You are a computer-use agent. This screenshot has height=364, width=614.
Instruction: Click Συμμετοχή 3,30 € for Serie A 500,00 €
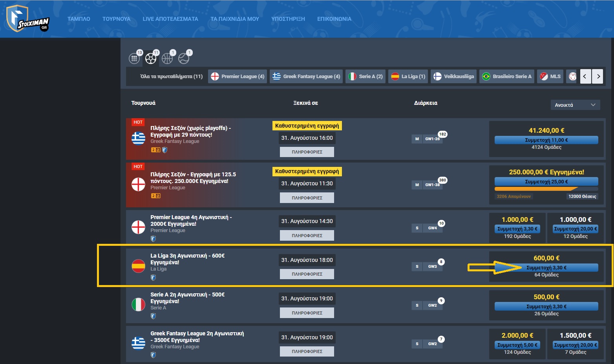[546, 306]
